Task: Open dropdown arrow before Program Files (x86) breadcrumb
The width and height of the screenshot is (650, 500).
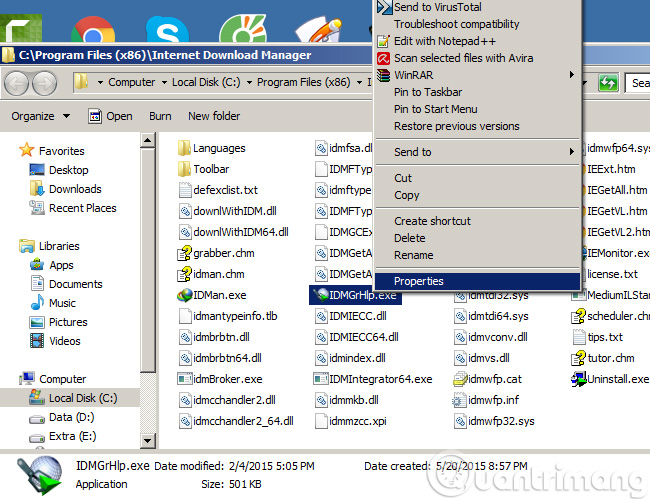Action: point(249,83)
